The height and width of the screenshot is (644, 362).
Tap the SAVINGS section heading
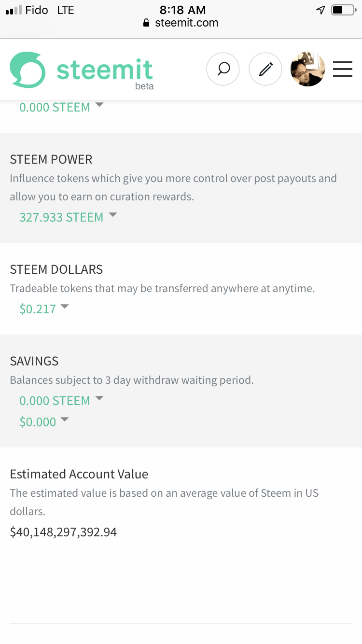34,361
